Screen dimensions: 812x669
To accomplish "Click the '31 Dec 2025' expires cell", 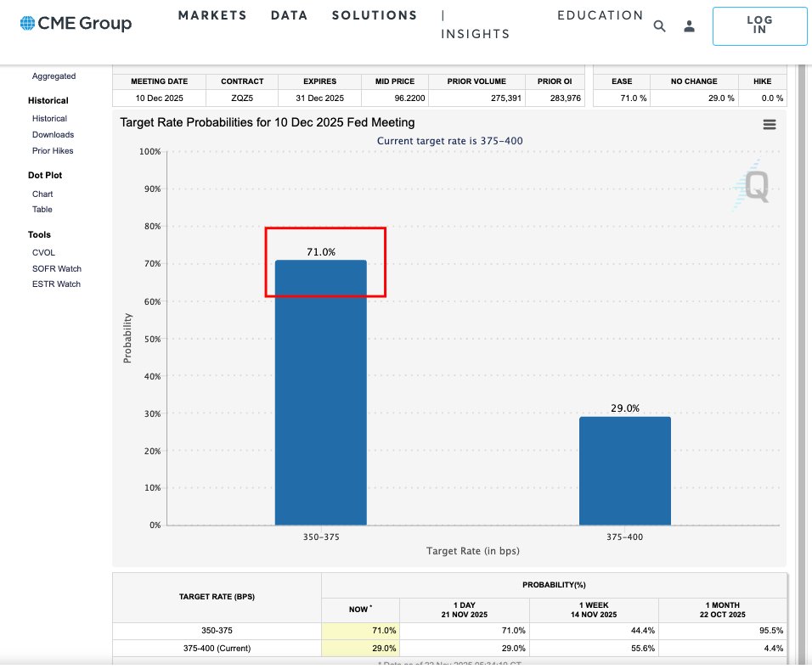I will 320,98.
